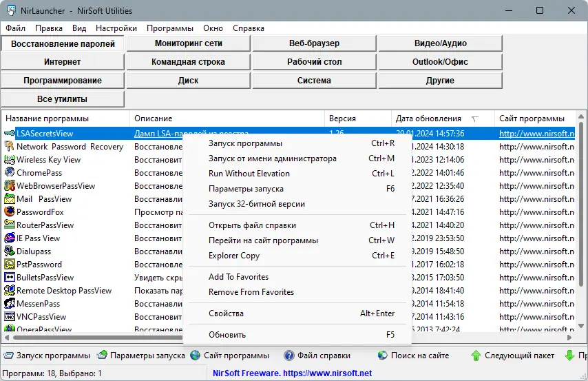
Task: Click the NirLauncher title bar icon
Action: coord(11,10)
